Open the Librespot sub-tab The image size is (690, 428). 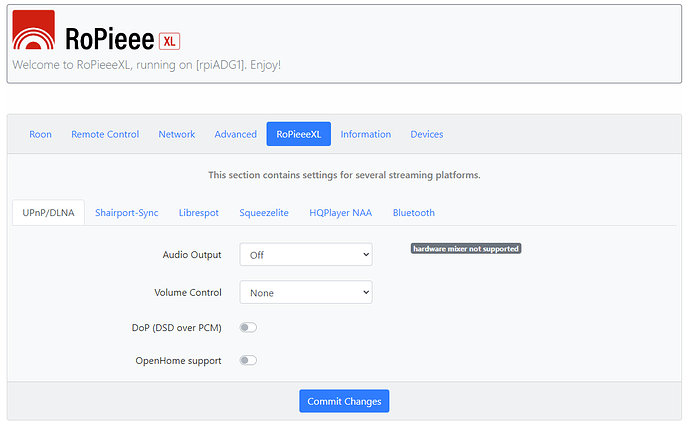(199, 213)
